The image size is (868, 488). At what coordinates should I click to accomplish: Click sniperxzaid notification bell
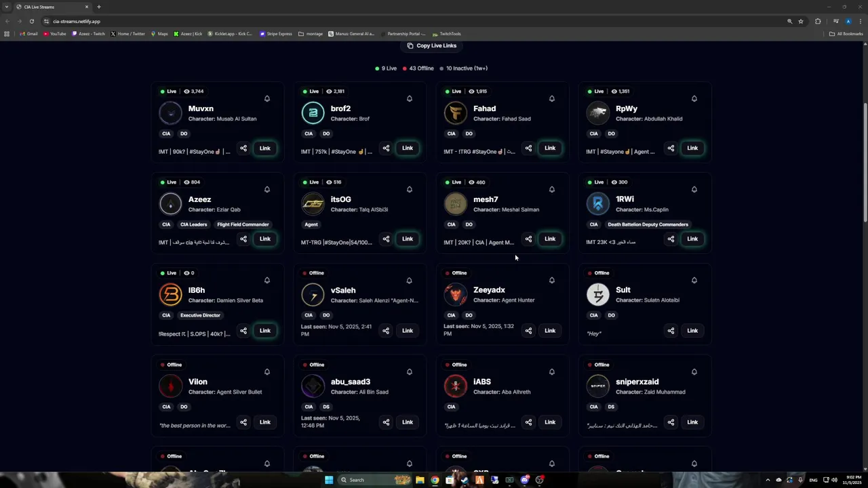tap(694, 372)
